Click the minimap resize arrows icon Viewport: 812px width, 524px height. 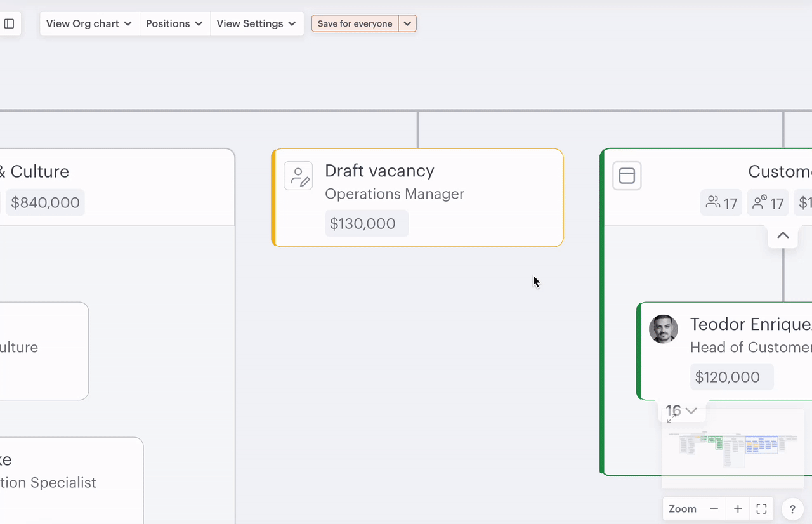tap(671, 419)
